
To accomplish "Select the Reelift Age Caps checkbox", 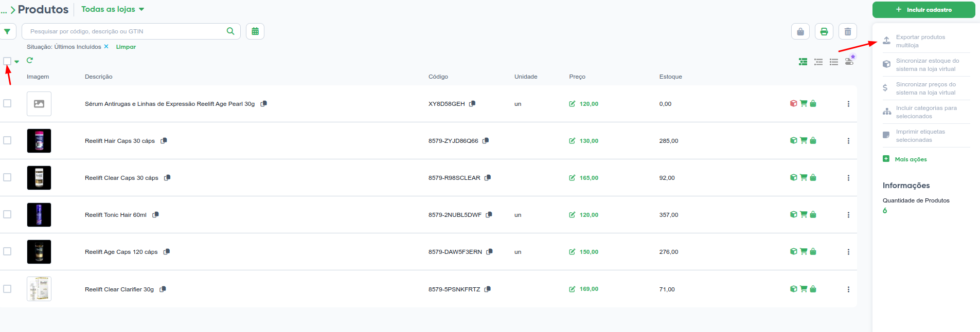I will (x=7, y=251).
